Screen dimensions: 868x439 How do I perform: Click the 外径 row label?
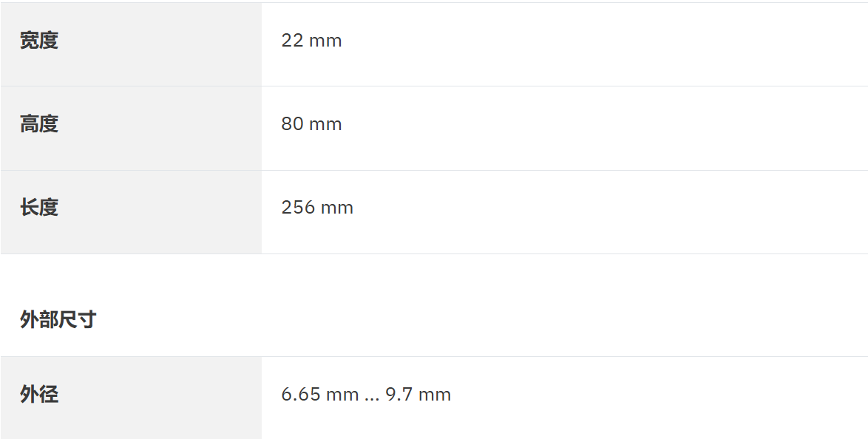click(x=38, y=395)
